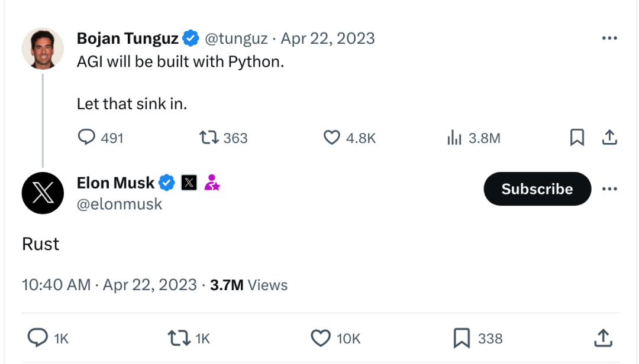The image size is (639, 364).
Task: Share Bojan Tunguz's tweet
Action: [x=609, y=138]
